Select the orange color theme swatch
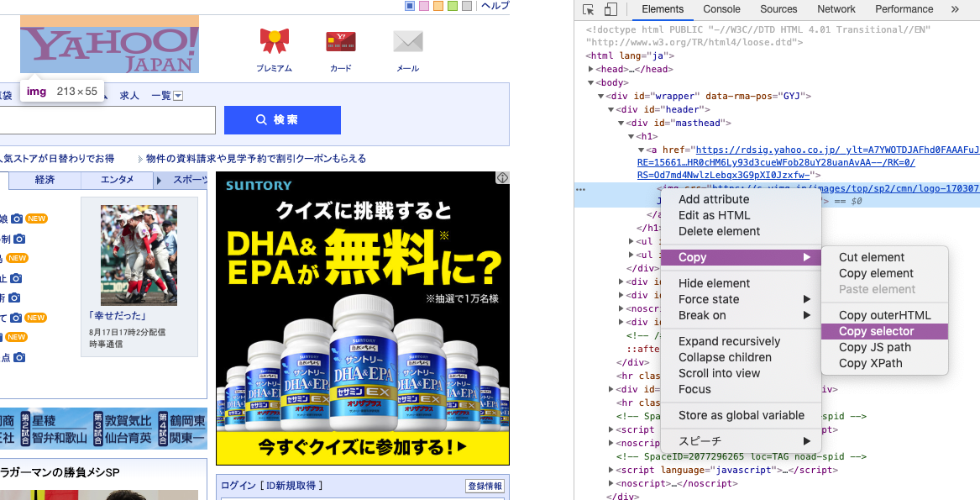 pos(438,6)
